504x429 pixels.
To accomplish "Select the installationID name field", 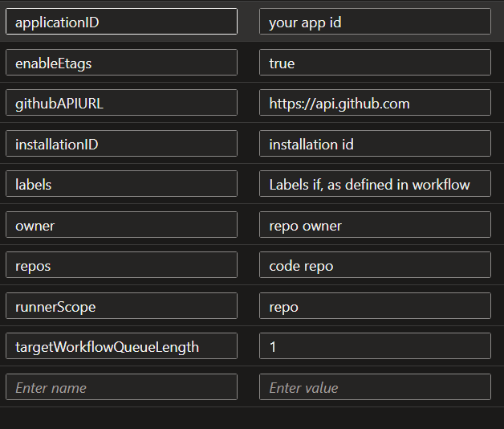I will pyautogui.click(x=121, y=144).
